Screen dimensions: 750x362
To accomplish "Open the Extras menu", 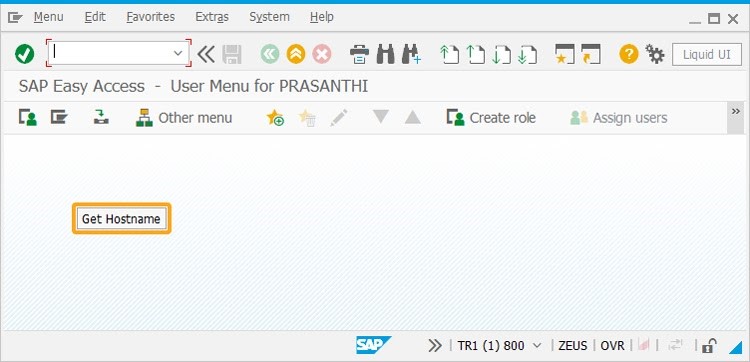I will [212, 17].
